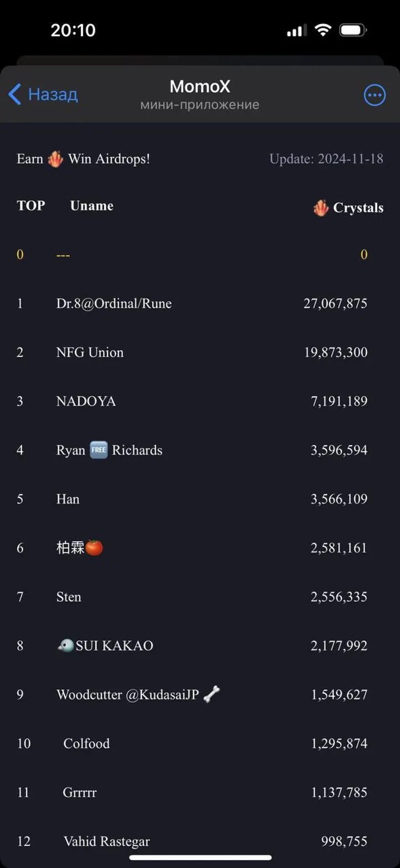400x868 pixels.
Task: Tap the crystal icon beside Earn
Action: [x=56, y=159]
